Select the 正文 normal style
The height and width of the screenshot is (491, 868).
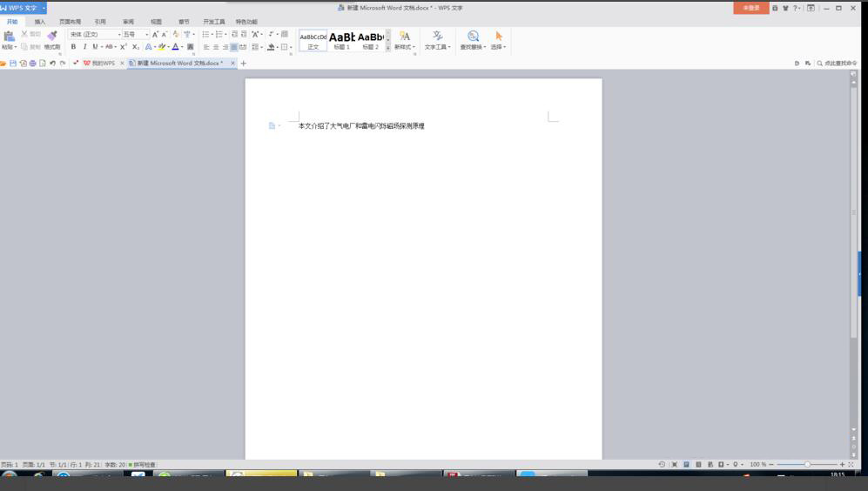(313, 40)
